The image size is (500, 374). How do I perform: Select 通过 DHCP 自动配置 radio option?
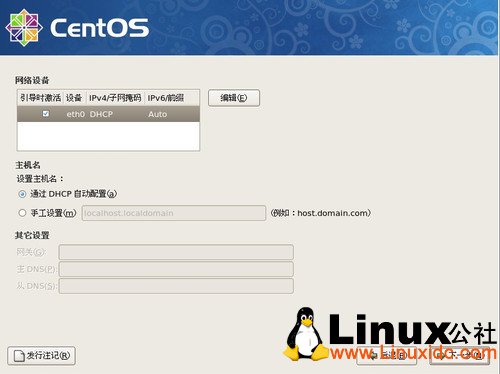pyautogui.click(x=22, y=194)
